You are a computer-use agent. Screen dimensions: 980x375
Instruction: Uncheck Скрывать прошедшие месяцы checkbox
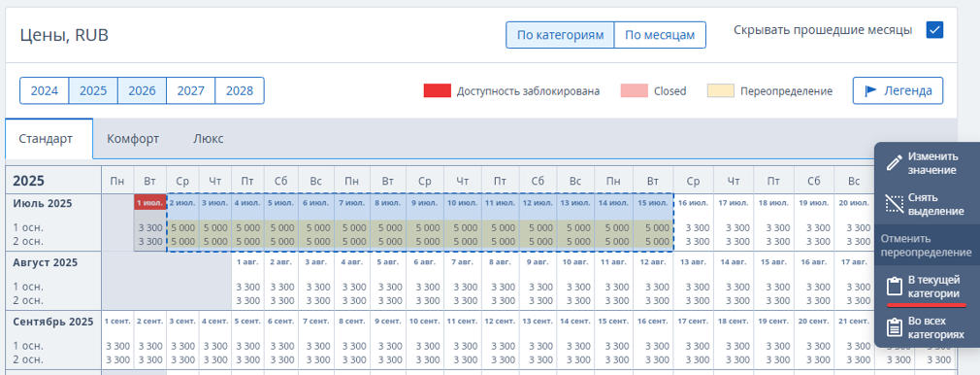pyautogui.click(x=934, y=30)
